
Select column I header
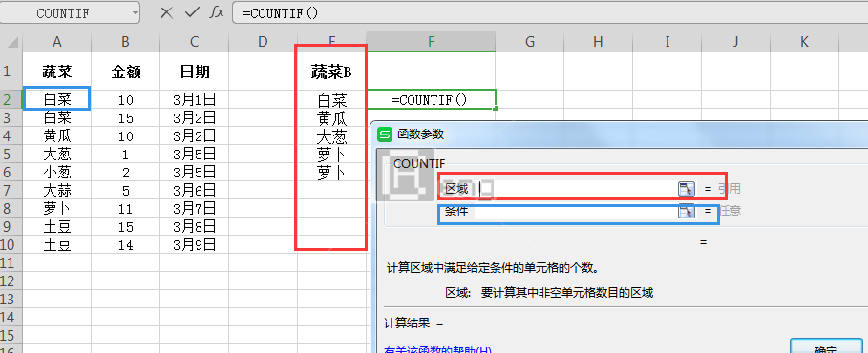667,41
